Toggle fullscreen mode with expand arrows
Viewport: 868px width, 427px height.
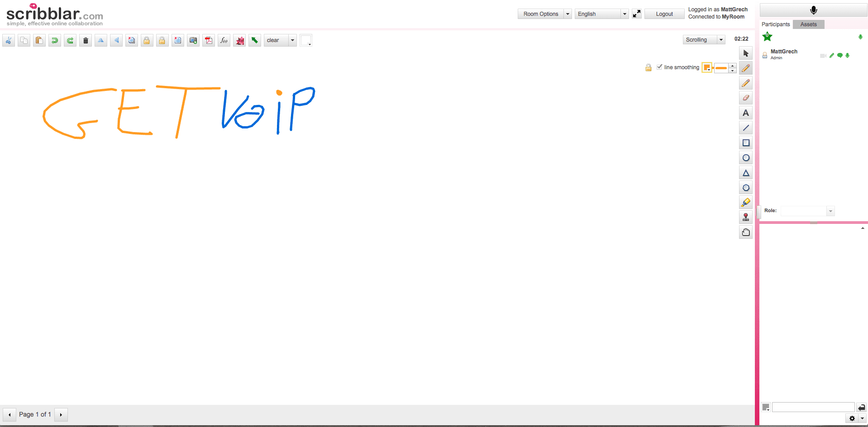point(637,14)
